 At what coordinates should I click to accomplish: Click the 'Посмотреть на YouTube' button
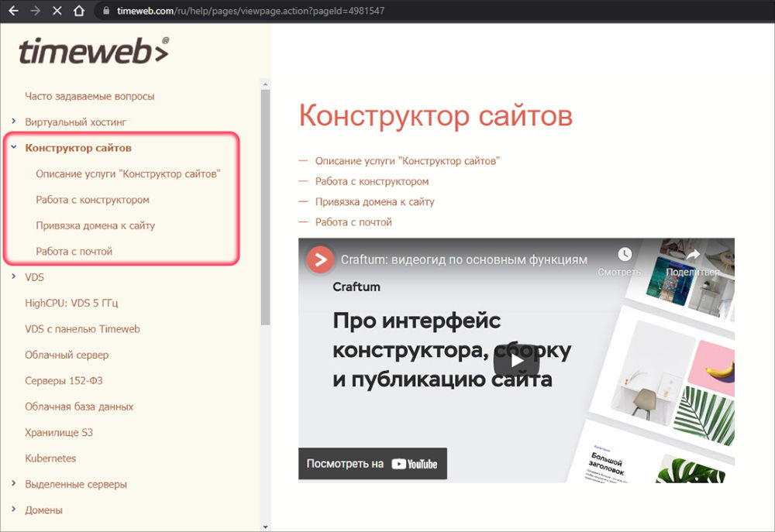click(373, 463)
